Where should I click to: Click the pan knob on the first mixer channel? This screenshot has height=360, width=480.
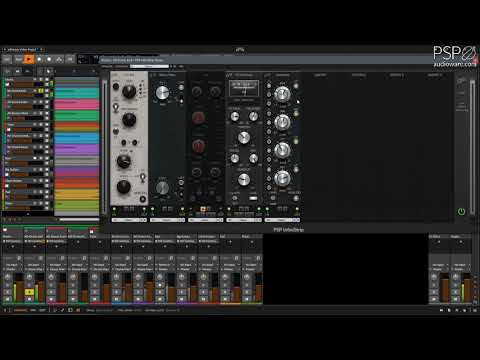[x=8, y=277]
